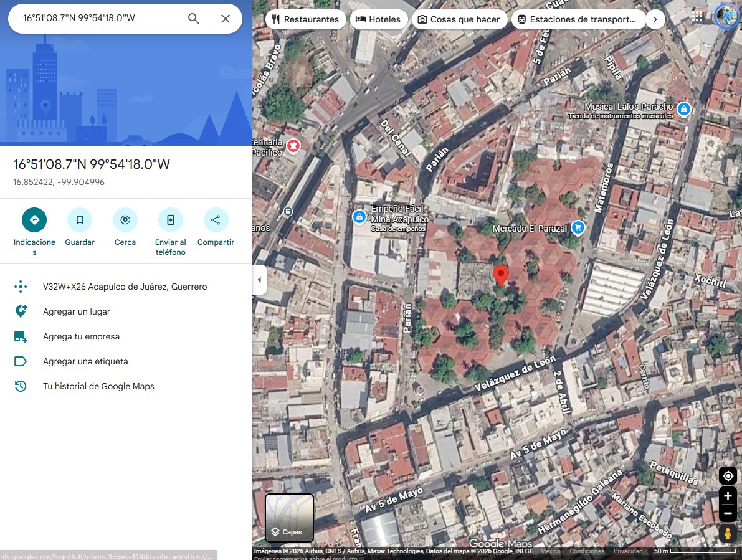
Task: Zoom out with the minus button
Action: [728, 513]
